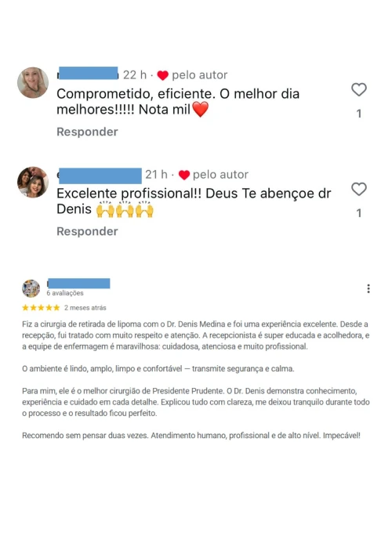The width and height of the screenshot is (392, 554).
Task: Open three-dot menu on lipoma review
Action: (x=368, y=288)
